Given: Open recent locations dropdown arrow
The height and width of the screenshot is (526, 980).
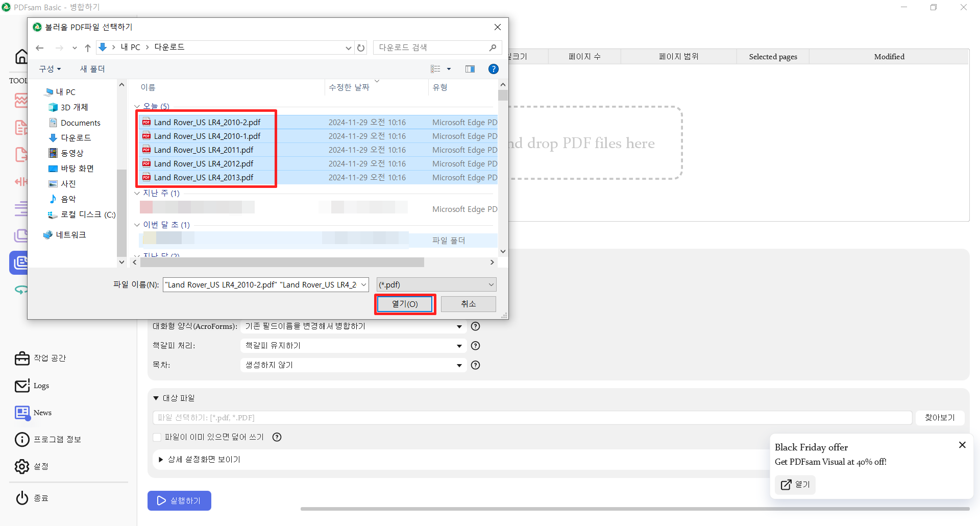Looking at the screenshot, I should [75, 47].
